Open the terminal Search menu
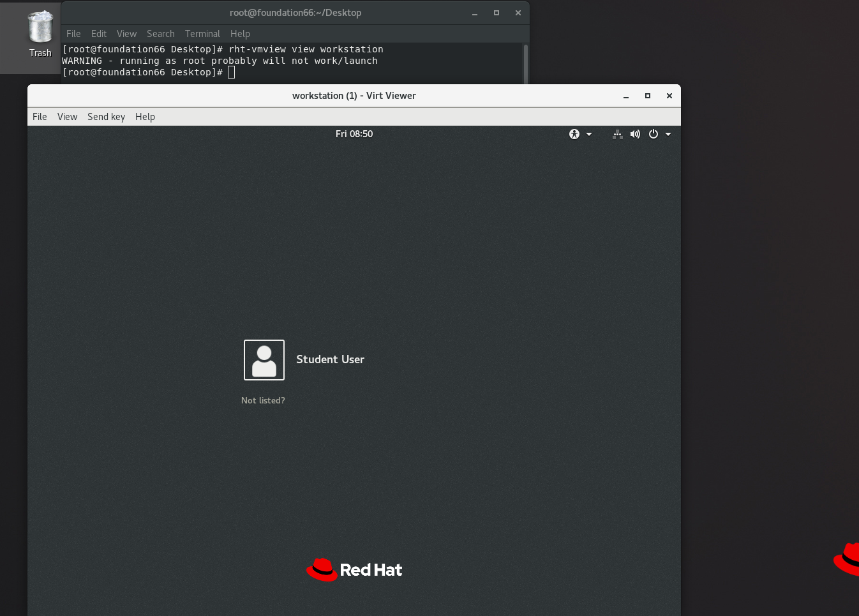The height and width of the screenshot is (616, 859). 160,34
